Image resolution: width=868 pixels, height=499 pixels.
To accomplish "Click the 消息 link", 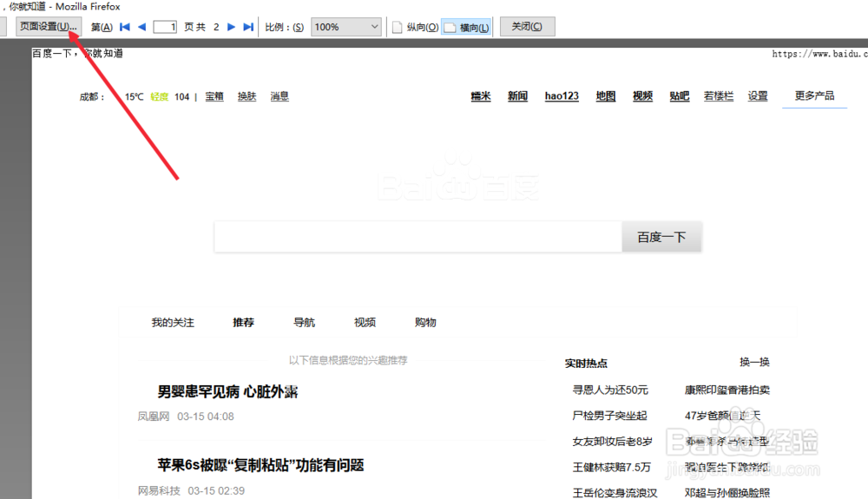I will click(x=279, y=96).
